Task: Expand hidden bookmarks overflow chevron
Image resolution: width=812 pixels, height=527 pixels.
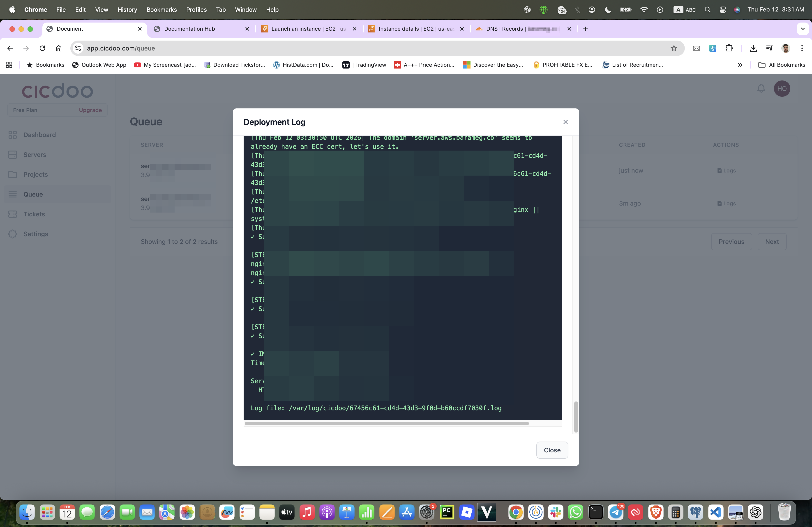Action: coord(740,65)
